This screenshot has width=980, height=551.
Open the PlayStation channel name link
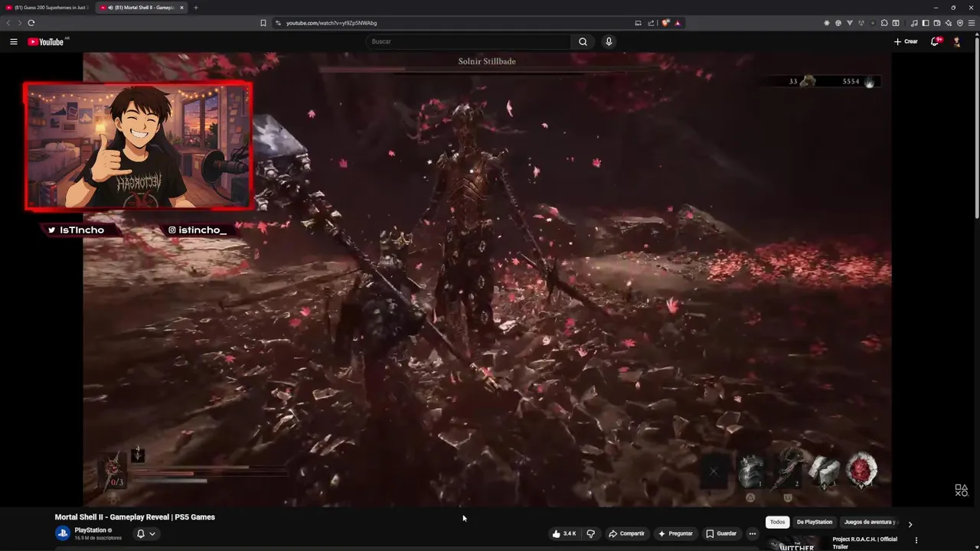point(90,530)
